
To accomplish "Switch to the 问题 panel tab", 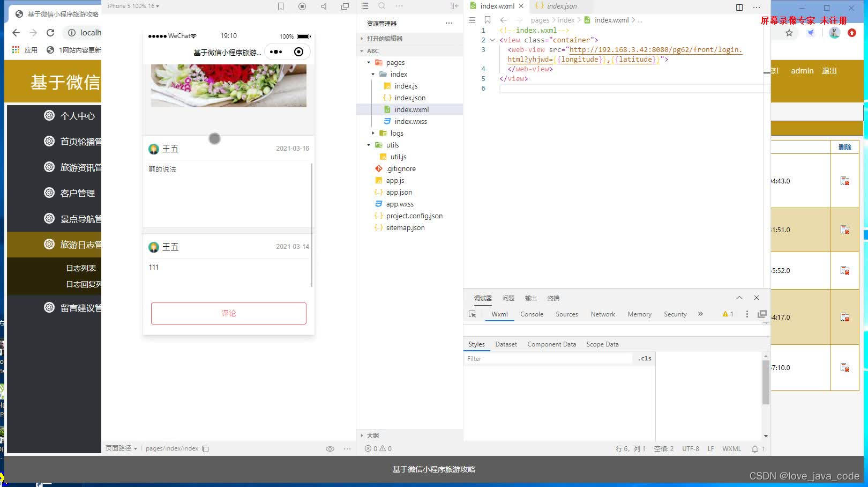I will pyautogui.click(x=508, y=298).
